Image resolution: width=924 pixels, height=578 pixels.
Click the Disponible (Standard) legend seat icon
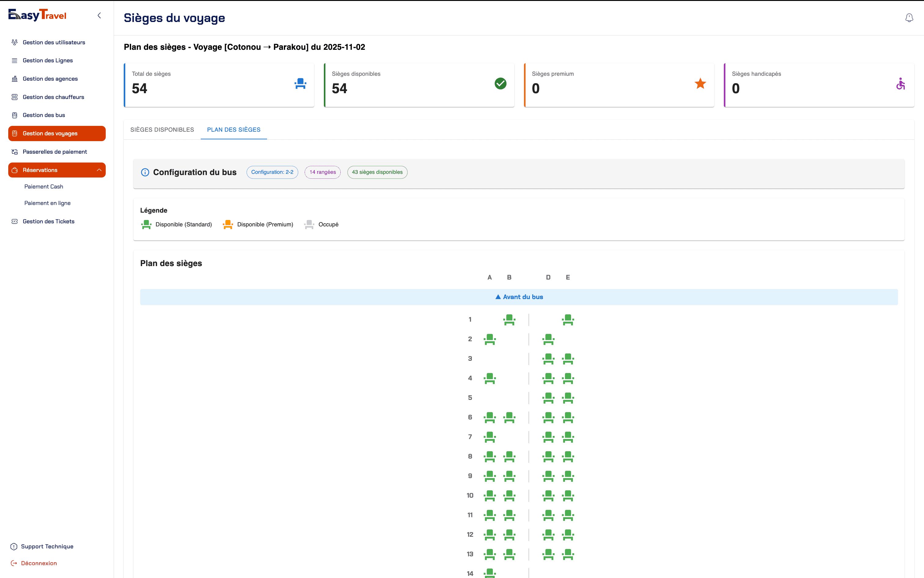(146, 225)
